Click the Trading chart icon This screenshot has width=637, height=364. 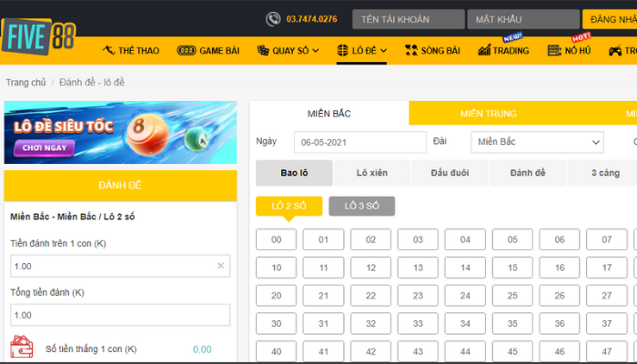(x=484, y=51)
